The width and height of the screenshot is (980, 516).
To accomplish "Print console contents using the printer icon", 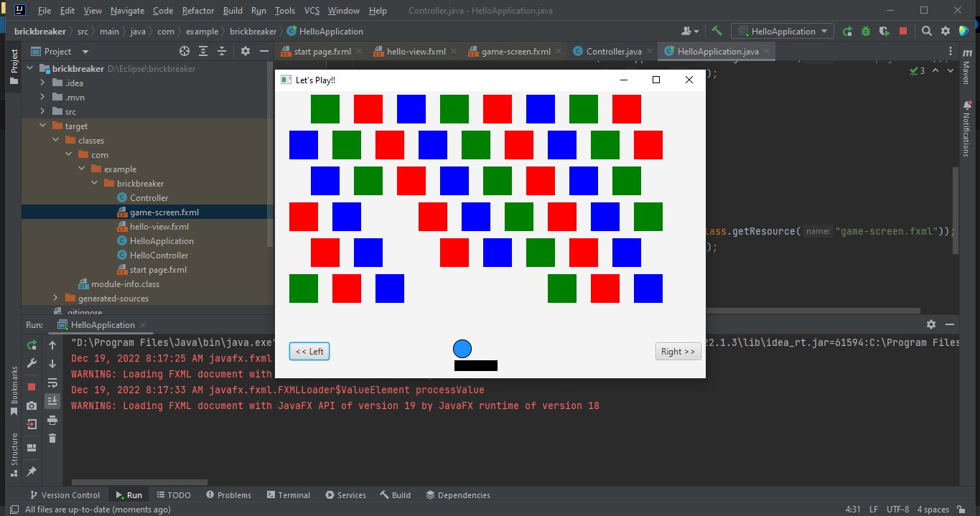I will pos(52,419).
